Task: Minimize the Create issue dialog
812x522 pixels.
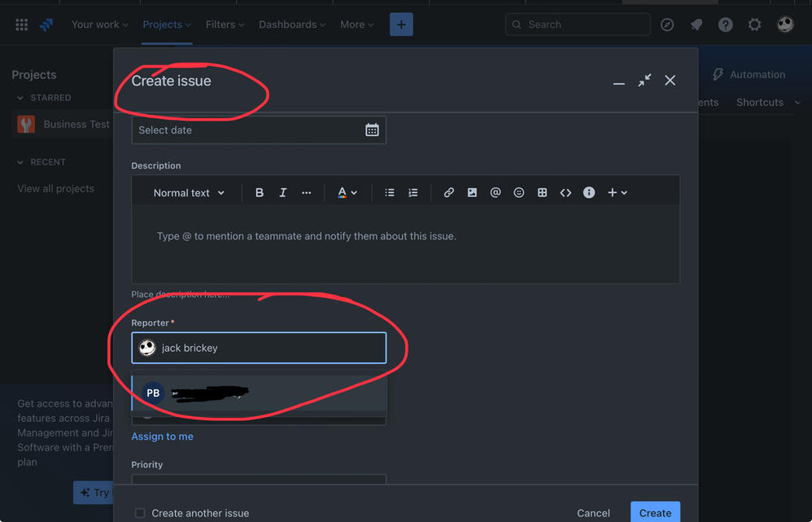Action: [x=619, y=81]
